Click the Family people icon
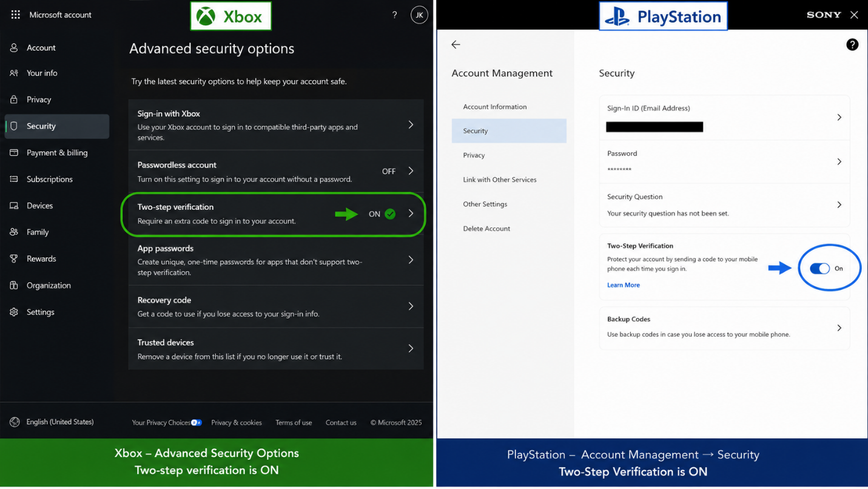868x489 pixels. click(x=14, y=232)
